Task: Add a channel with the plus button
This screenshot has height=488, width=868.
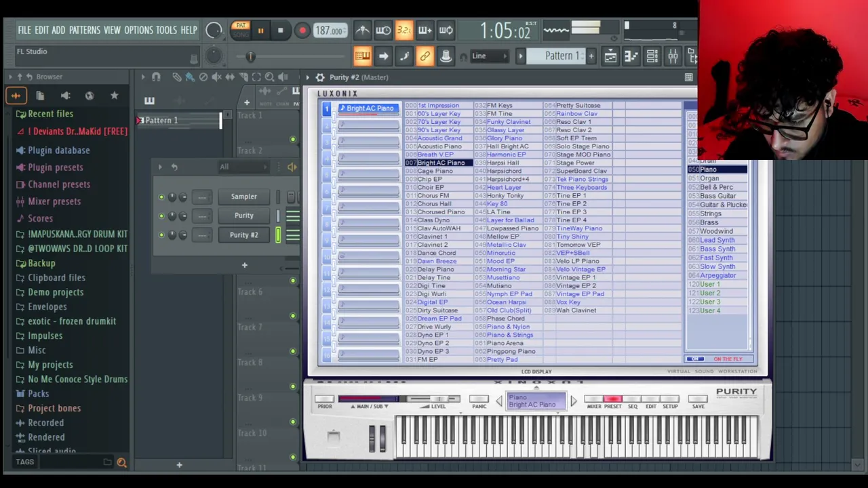Action: tap(245, 265)
